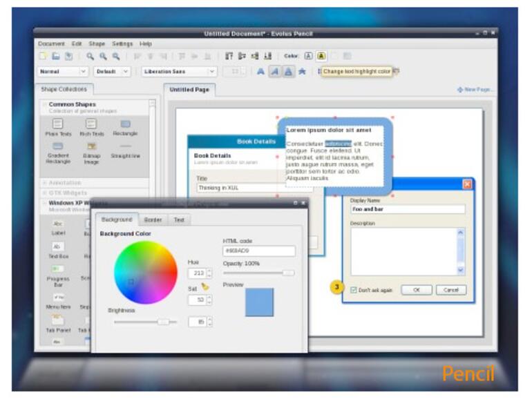This screenshot has width=532, height=399.
Task: Select the Straight line shape
Action: pyautogui.click(x=125, y=151)
